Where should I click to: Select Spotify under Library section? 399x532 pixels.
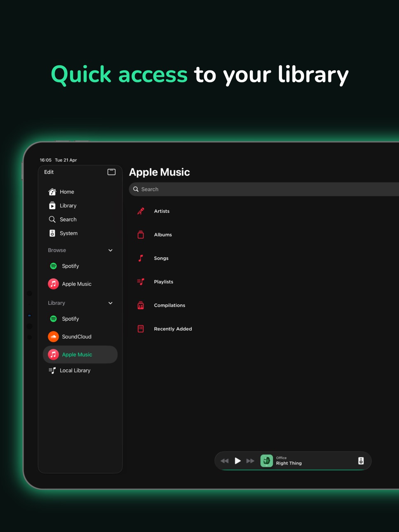click(80, 319)
